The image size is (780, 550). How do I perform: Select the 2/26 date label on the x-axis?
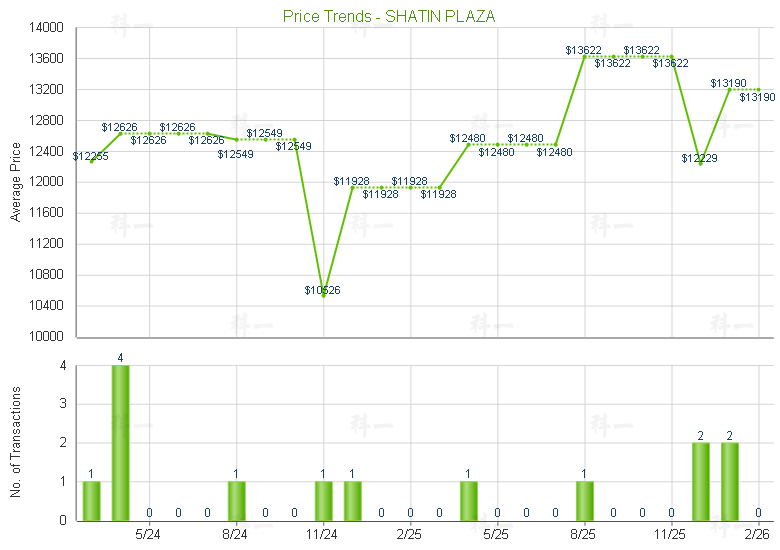pos(757,534)
